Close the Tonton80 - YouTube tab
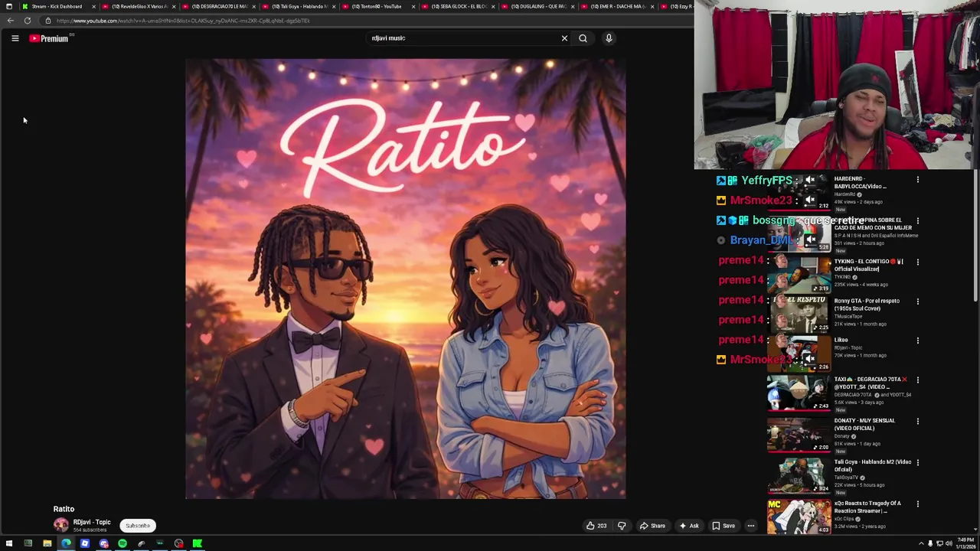The height and width of the screenshot is (551, 980). (x=413, y=6)
